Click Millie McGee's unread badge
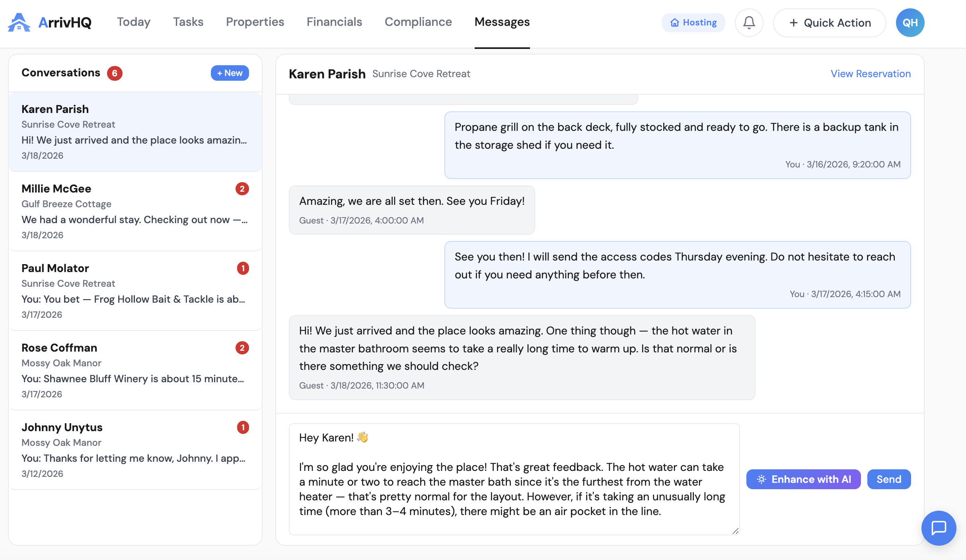The image size is (966, 560). click(x=242, y=189)
